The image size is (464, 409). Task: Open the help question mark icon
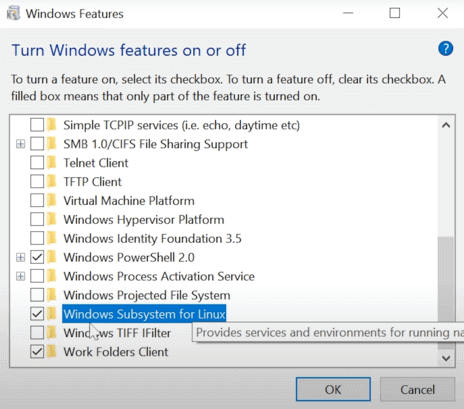[x=445, y=49]
